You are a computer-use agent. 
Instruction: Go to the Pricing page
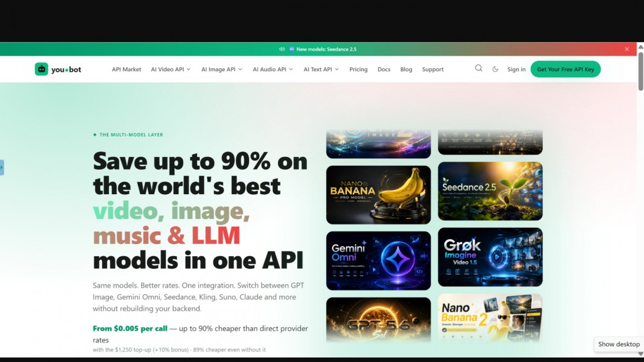click(x=358, y=69)
